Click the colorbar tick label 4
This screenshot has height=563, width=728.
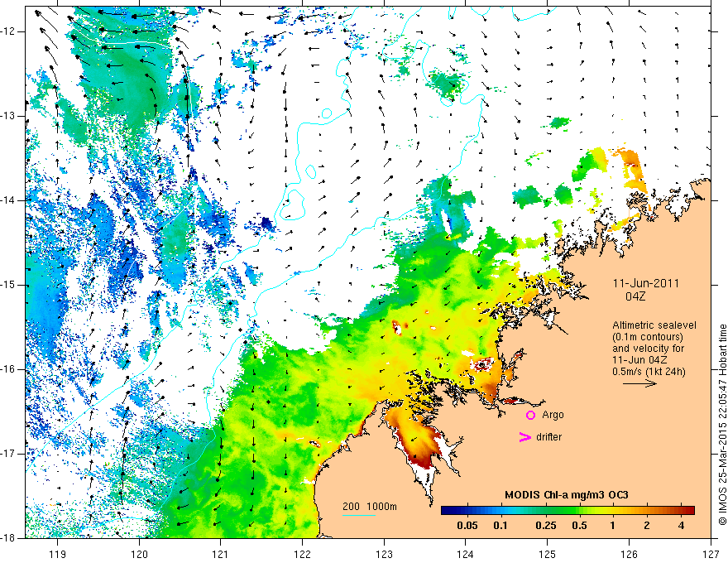[681, 526]
